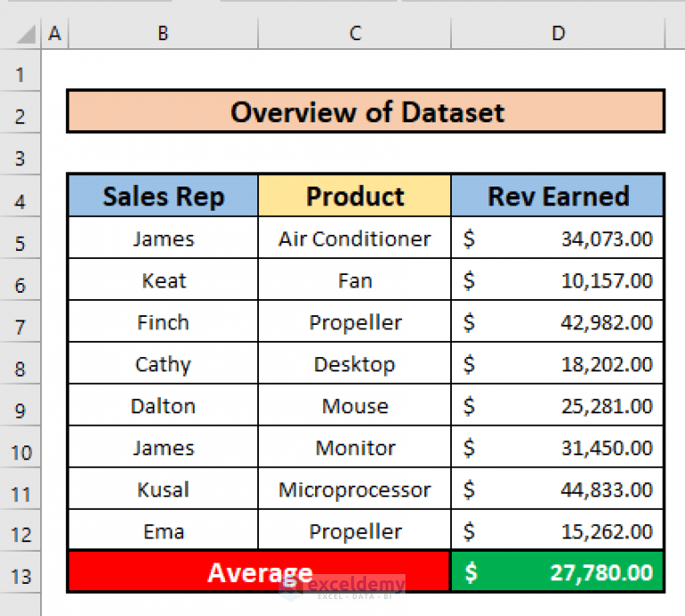This screenshot has height=616, width=685.
Task: Select row 4 header
Action: click(x=21, y=196)
